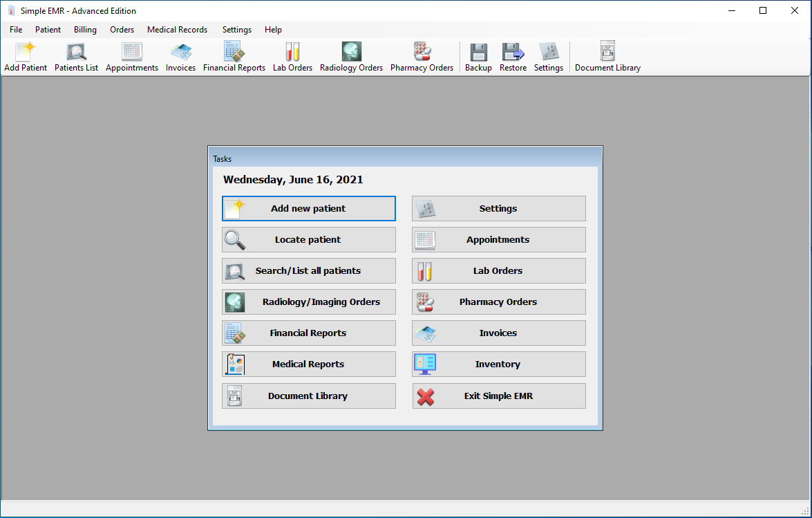
Task: Open the Patients List toolbar icon
Action: coord(76,55)
